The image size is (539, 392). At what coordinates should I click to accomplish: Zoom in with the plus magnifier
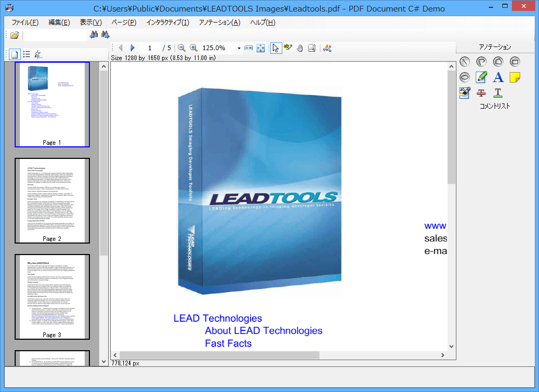(193, 48)
